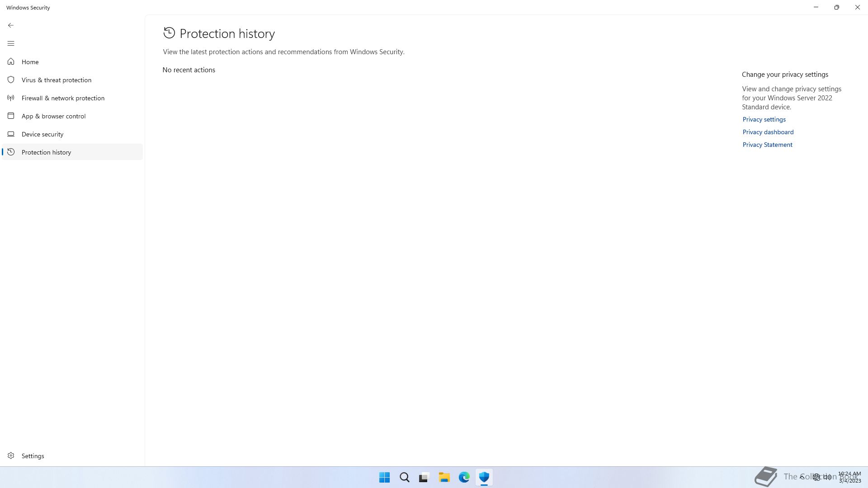
Task: Click the Firewall & network protection antenna icon
Action: [11, 98]
